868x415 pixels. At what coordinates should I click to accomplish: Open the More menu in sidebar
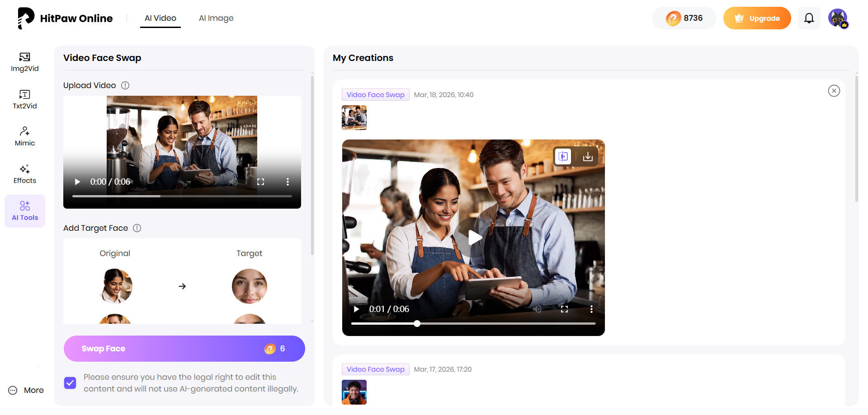click(26, 390)
